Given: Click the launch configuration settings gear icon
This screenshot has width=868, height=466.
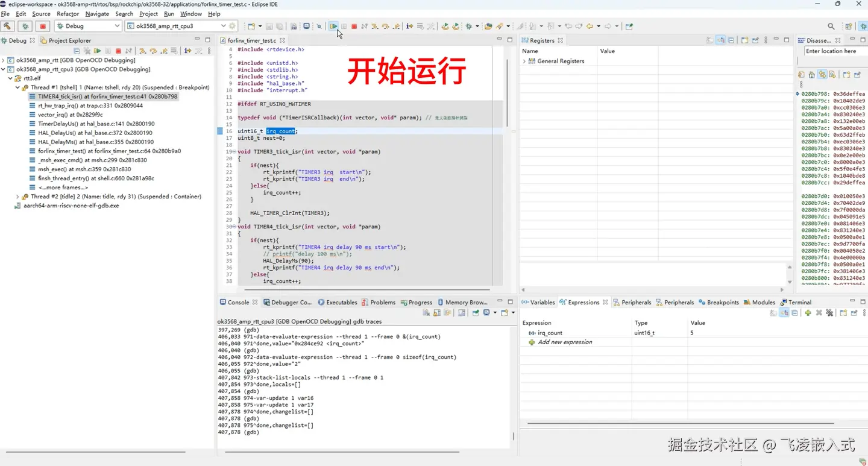Looking at the screenshot, I should coord(233,26).
